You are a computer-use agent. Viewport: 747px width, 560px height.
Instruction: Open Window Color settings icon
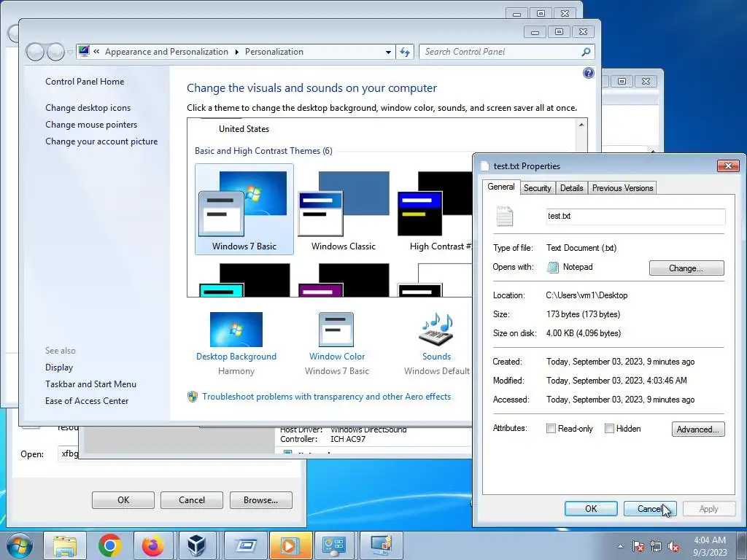(336, 330)
